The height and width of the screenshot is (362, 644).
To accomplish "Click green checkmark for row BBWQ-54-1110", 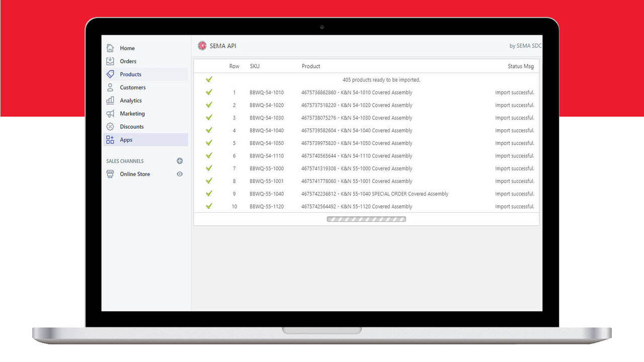I will pyautogui.click(x=209, y=155).
